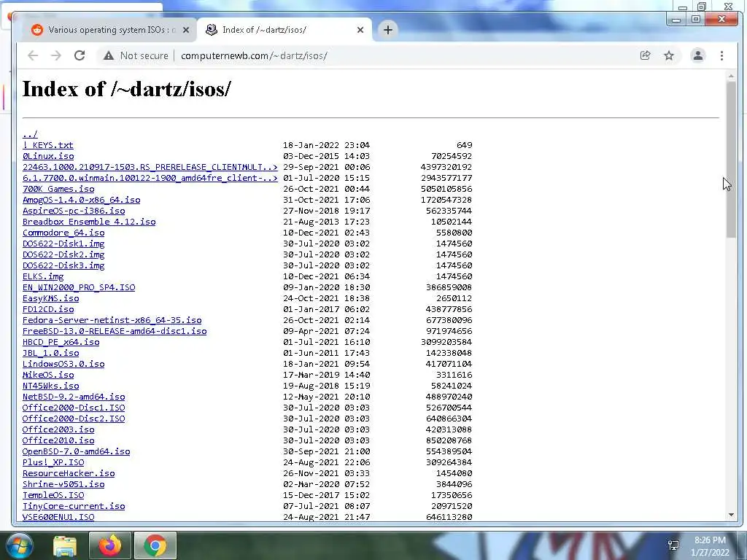747x560 pixels.
Task: Click the Not secure warning icon
Action: [x=109, y=55]
